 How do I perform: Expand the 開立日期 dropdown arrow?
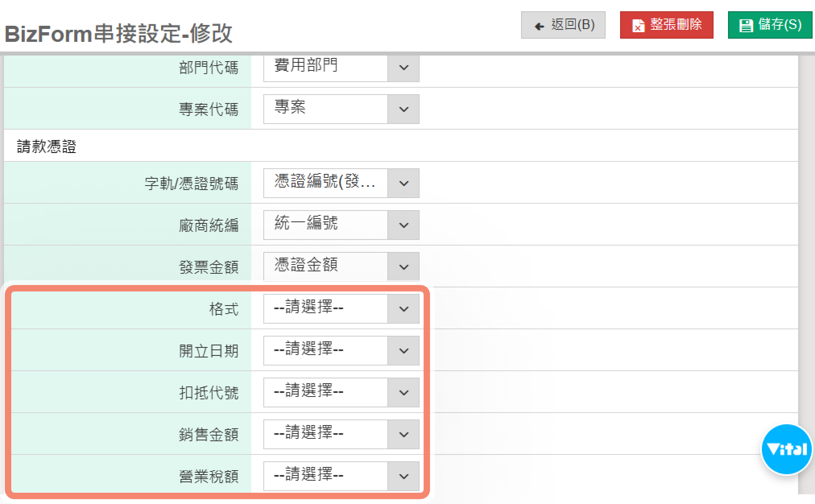coord(403,351)
